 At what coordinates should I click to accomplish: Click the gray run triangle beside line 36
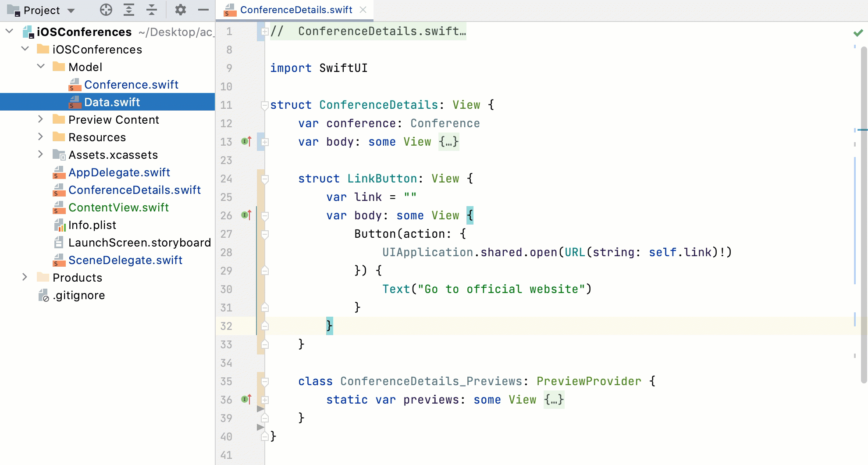tap(261, 409)
